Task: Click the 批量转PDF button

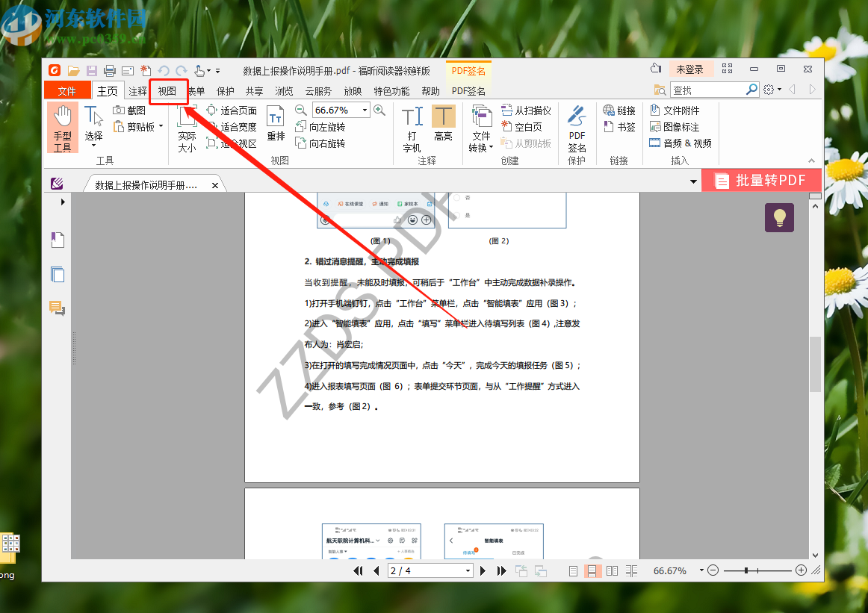Action: (761, 181)
